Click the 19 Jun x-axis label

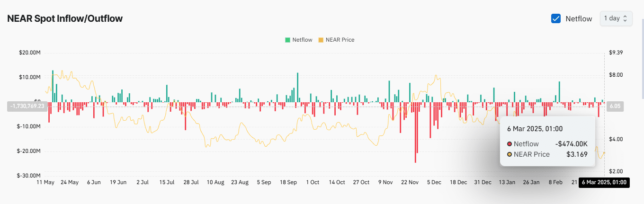pos(118,182)
